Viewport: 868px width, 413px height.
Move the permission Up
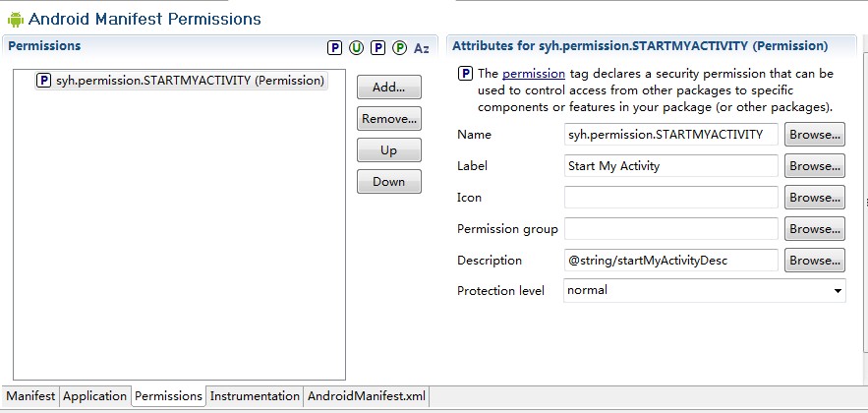coord(389,150)
